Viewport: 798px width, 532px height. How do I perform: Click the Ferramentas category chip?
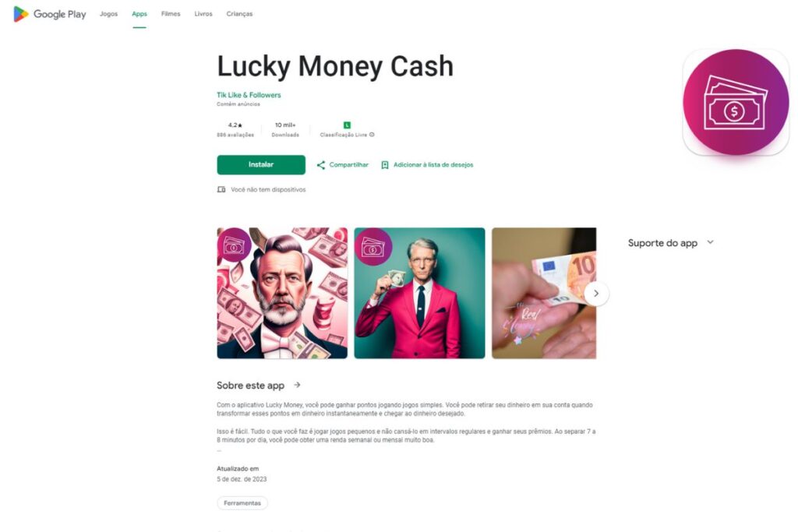(x=242, y=503)
